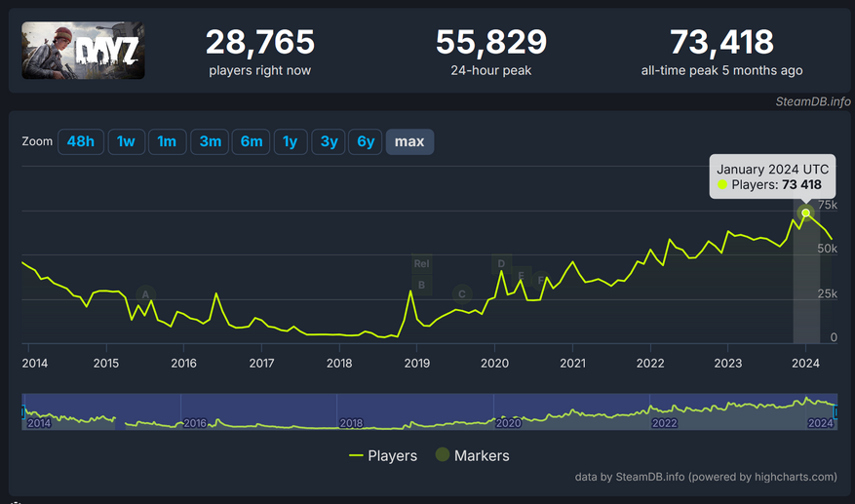Image resolution: width=855 pixels, height=504 pixels.
Task: Click the 50k y-axis label
Action: point(827,249)
